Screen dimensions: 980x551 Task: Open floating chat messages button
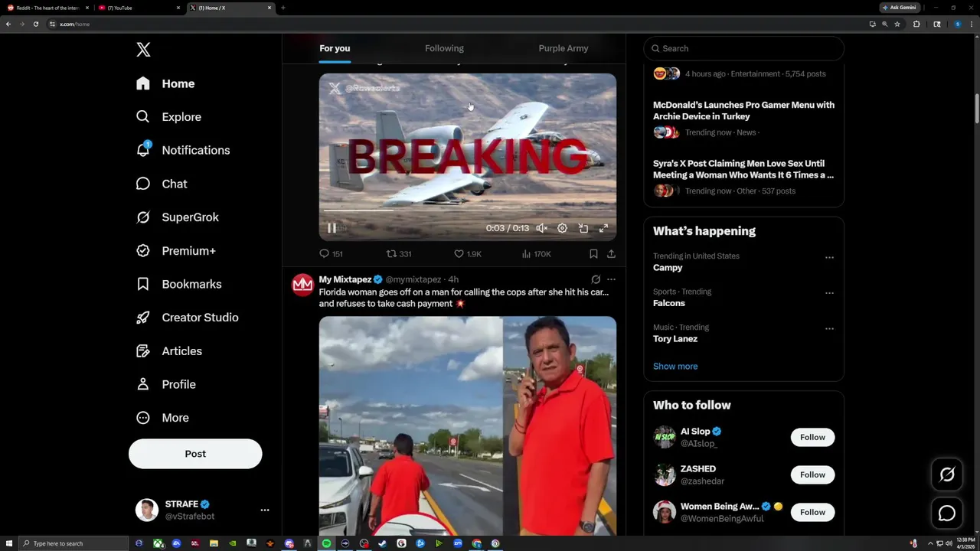(x=947, y=514)
